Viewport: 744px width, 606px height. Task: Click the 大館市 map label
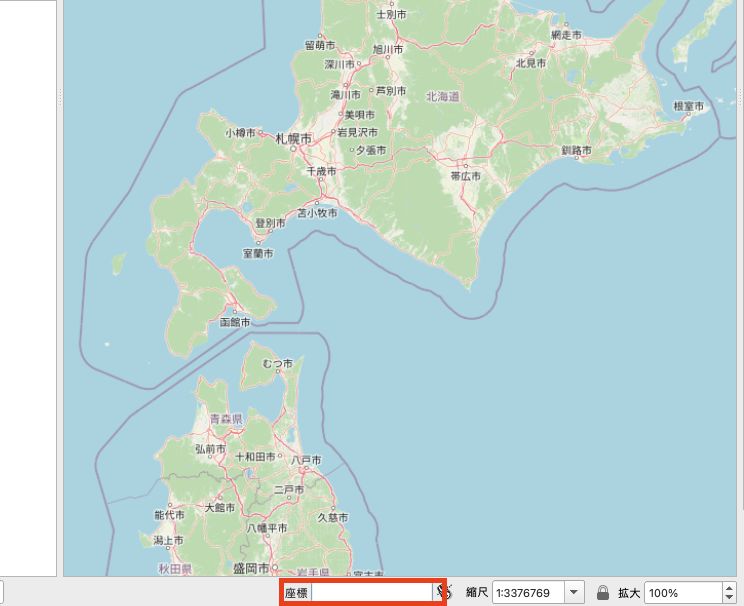220,508
